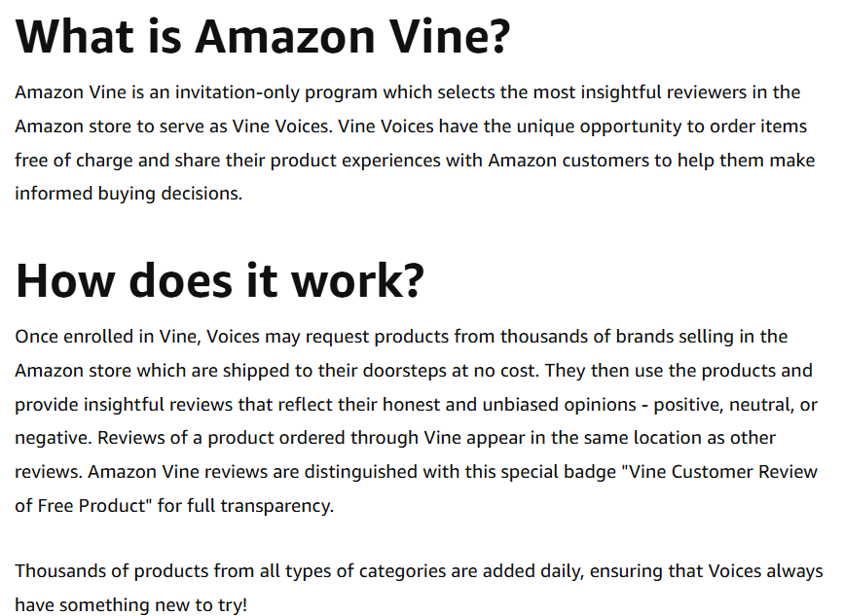This screenshot has width=844, height=616.
Task: Click the phrase "Vine Voices." in second line
Action: (282, 127)
